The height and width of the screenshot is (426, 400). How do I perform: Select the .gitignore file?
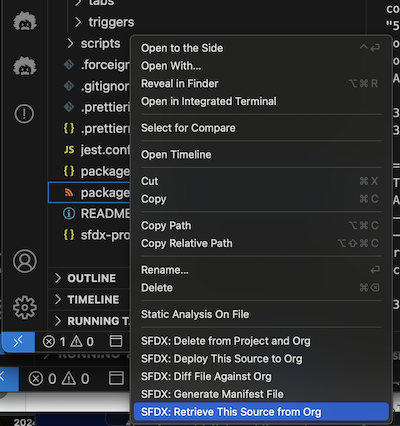[x=96, y=86]
